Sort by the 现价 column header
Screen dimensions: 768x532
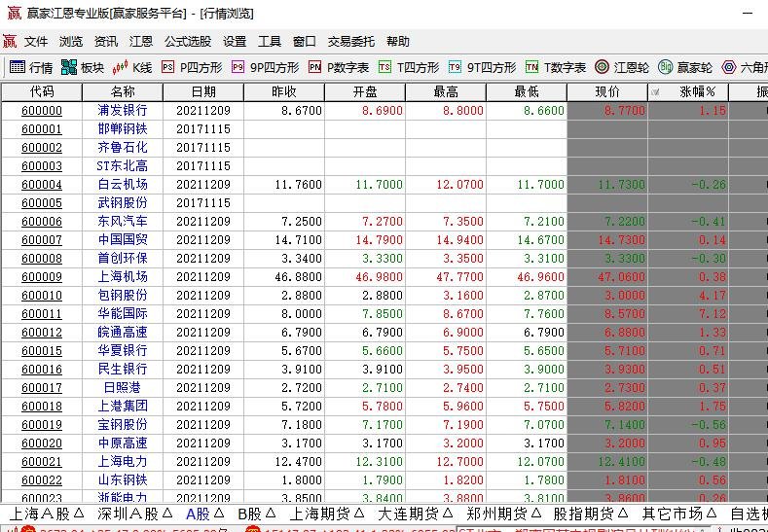click(x=607, y=92)
